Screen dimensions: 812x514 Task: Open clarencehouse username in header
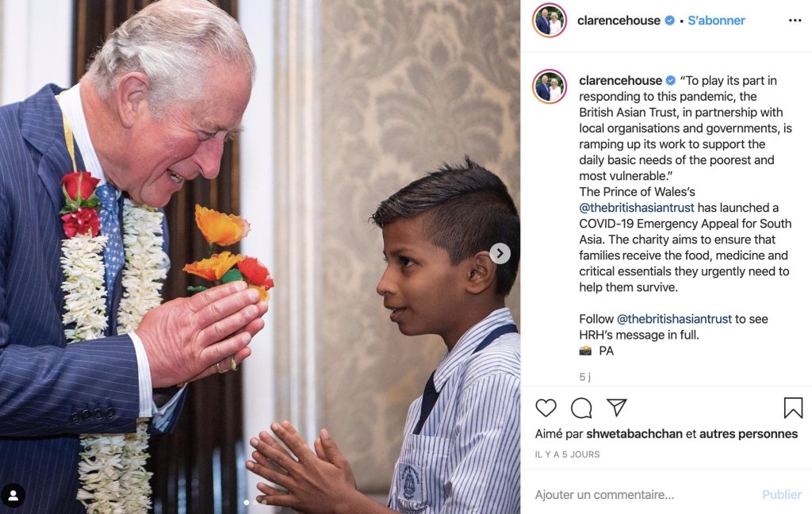619,20
